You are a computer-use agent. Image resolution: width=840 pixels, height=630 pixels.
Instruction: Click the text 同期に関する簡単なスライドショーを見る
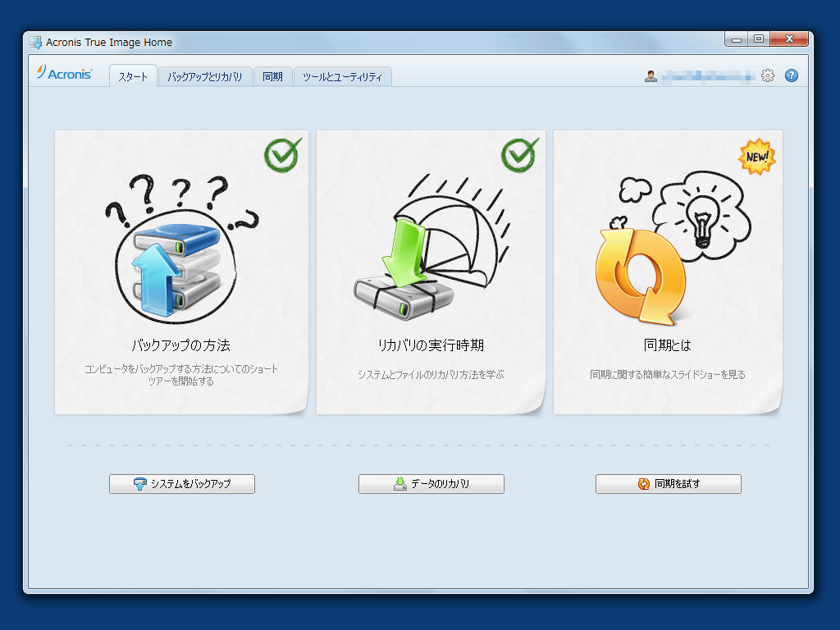click(668, 374)
